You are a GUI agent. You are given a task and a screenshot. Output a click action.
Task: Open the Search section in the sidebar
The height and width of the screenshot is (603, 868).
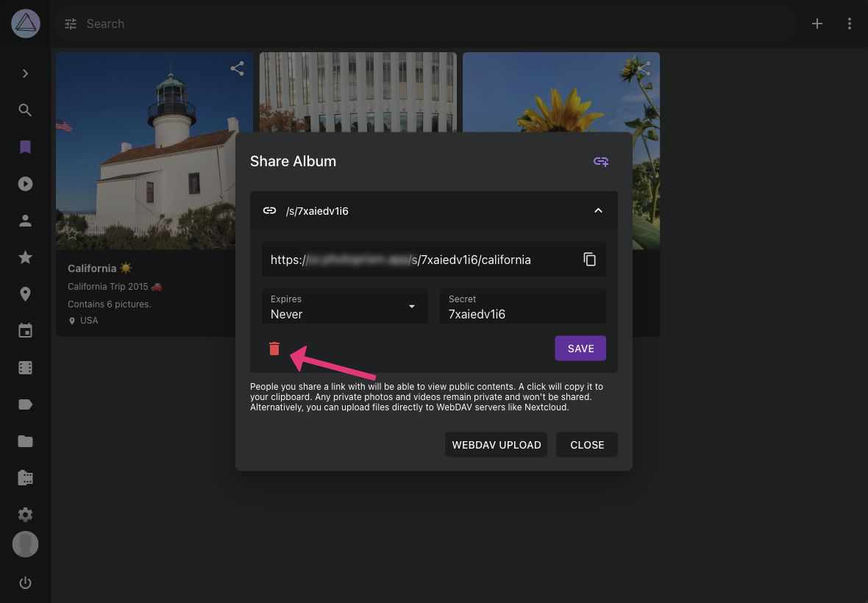[25, 110]
